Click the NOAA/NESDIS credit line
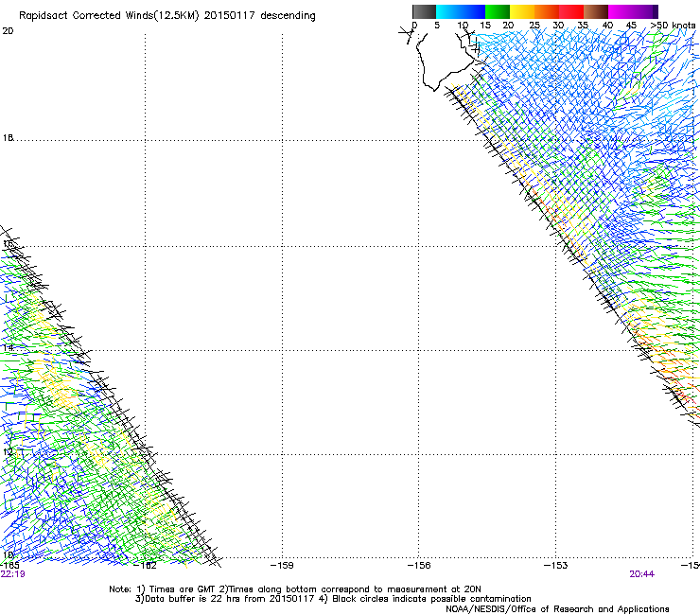The image size is (700, 615). (557, 609)
